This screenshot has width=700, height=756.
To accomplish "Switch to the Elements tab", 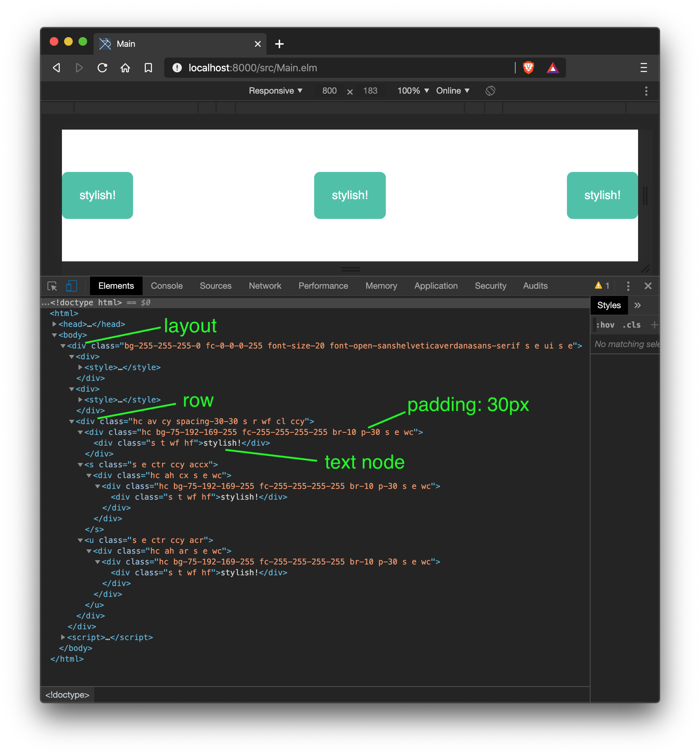I will coord(116,286).
